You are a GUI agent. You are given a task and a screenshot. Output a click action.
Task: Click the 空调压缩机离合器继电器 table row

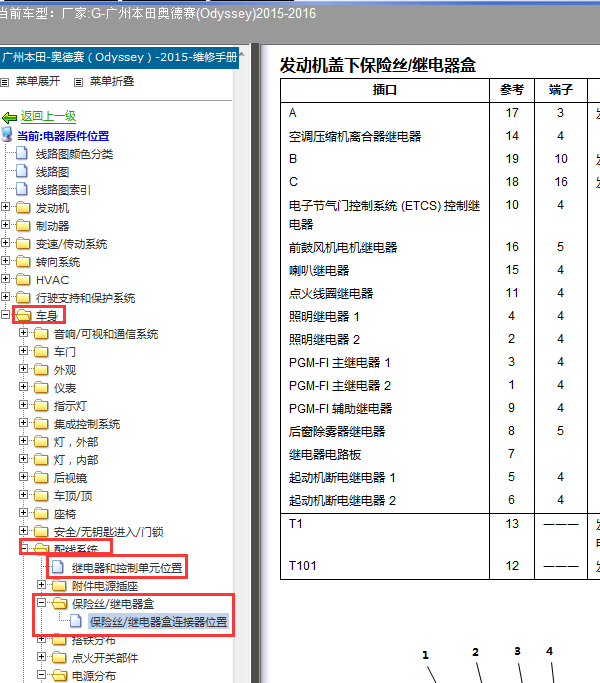pyautogui.click(x=440, y=136)
